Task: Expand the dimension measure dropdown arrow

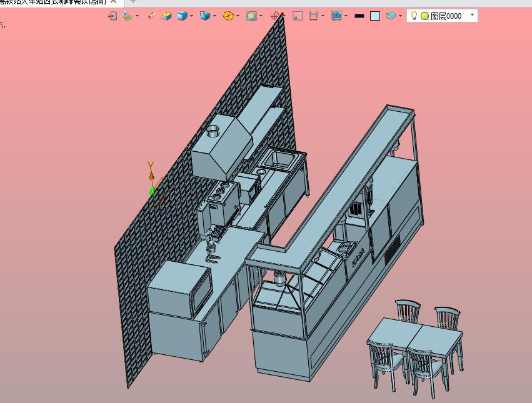Action: click(323, 16)
